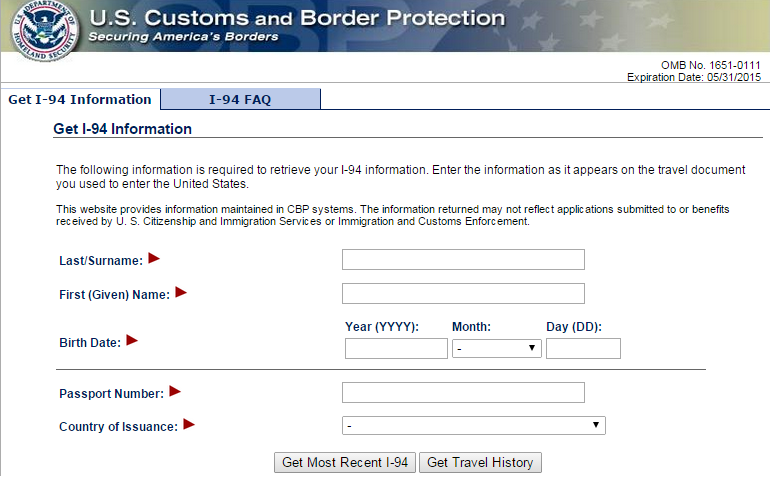The width and height of the screenshot is (770, 494).
Task: Click red arrow beside First (Given) Name
Action: point(181,292)
